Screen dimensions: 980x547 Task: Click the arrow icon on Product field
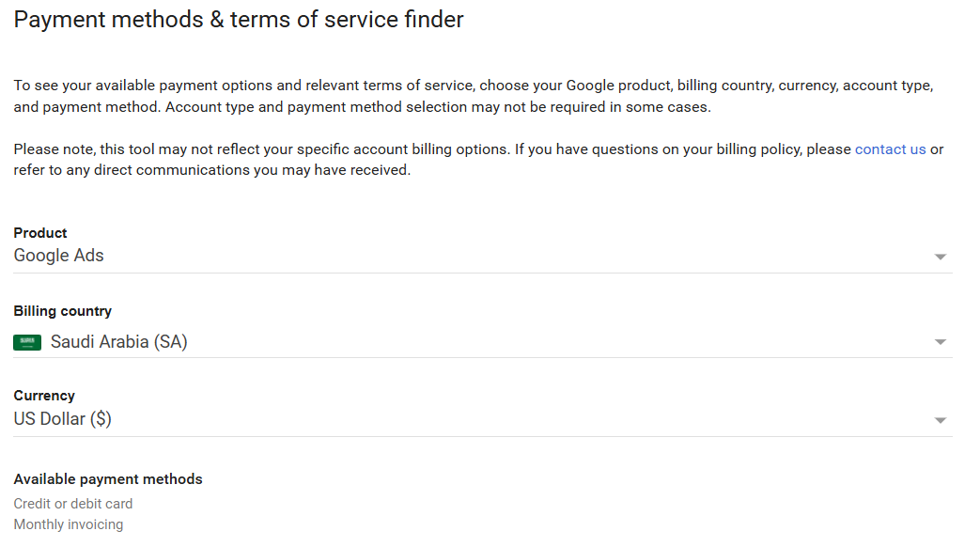pos(940,257)
